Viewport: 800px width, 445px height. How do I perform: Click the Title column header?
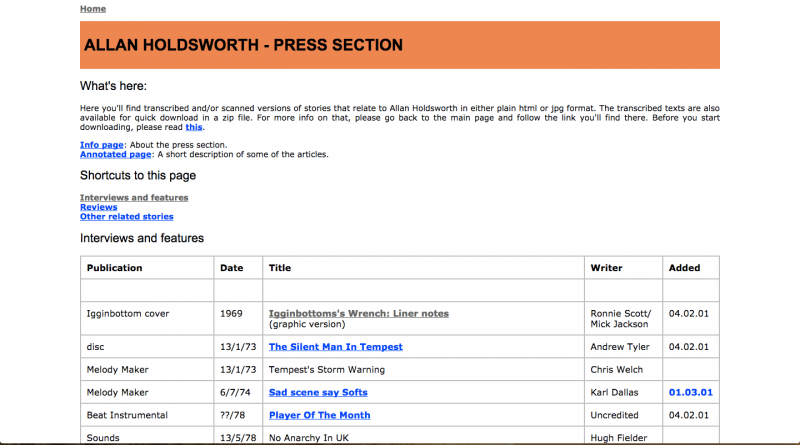click(280, 268)
